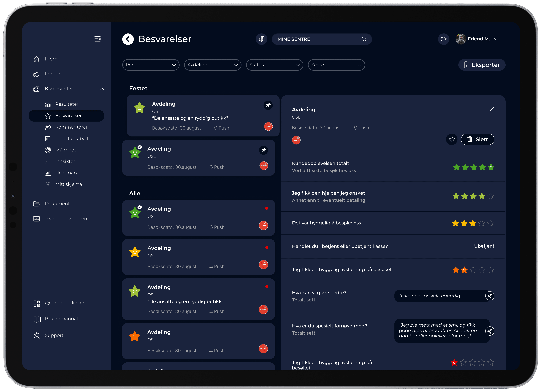Open Kommentarer in the sidebar
The height and width of the screenshot is (392, 542).
click(71, 127)
